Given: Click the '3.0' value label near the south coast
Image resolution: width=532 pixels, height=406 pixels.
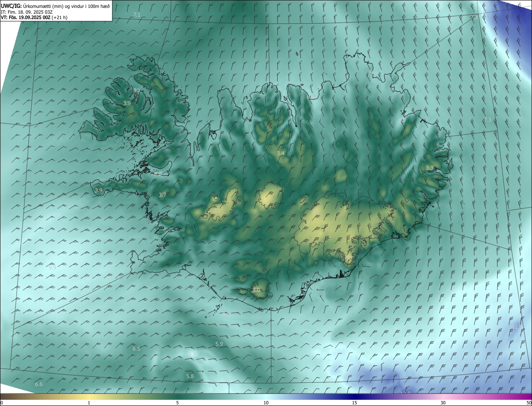Looking at the screenshot, I should 256,290.
